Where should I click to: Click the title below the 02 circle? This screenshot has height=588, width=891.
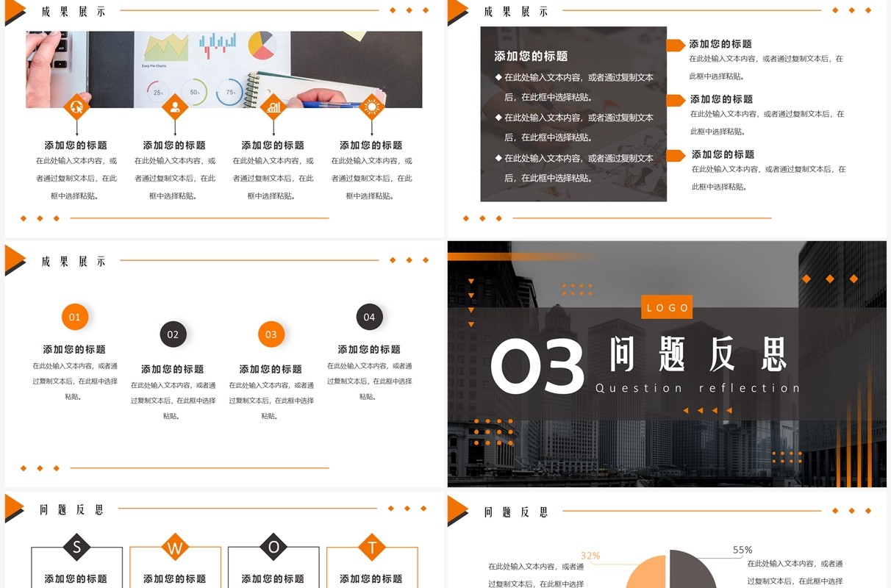coord(173,369)
